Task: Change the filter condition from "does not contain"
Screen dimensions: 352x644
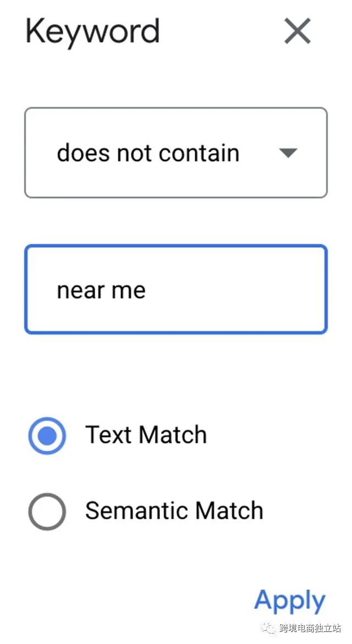Action: click(176, 153)
